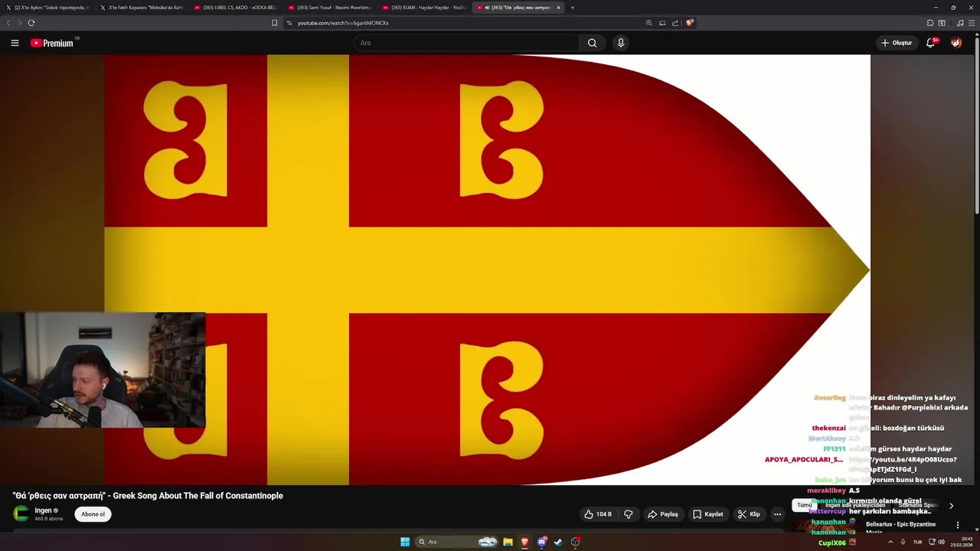Open zoom control in address bar

[649, 23]
